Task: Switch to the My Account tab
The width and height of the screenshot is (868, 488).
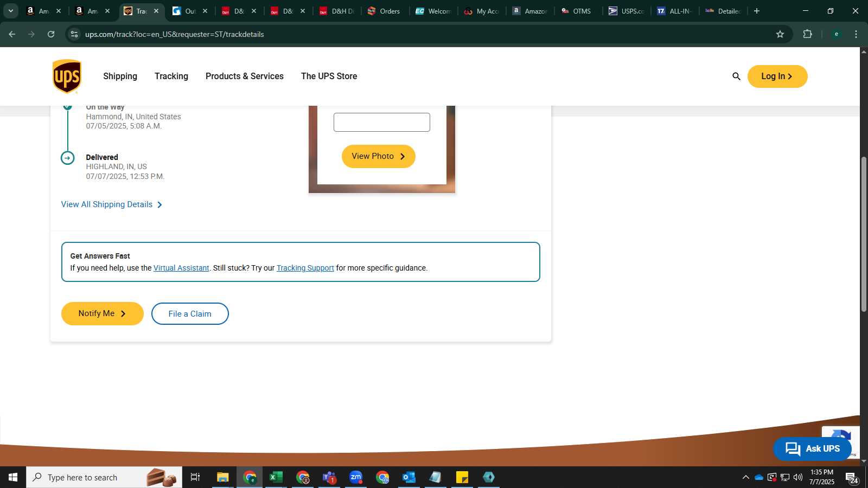Action: [x=481, y=11]
